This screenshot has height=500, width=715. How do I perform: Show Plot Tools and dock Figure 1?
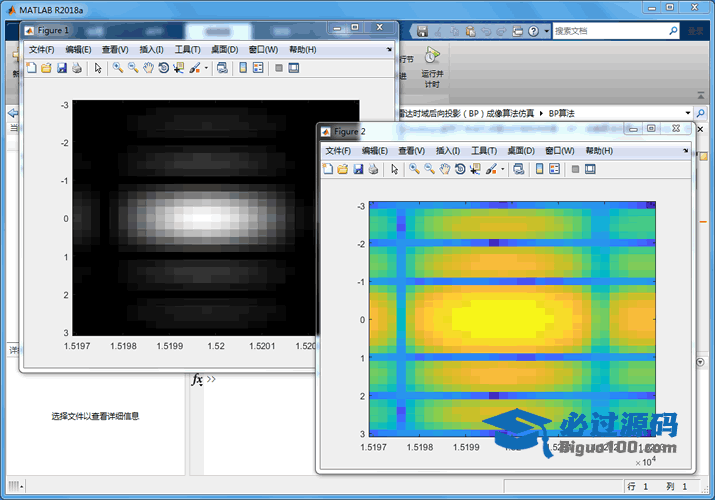click(294, 68)
